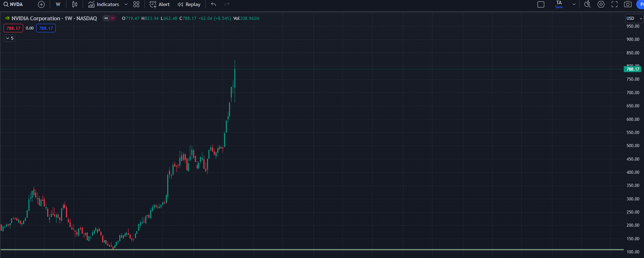The image size is (644, 258).
Task: Redo the chart action
Action: coord(227,4)
